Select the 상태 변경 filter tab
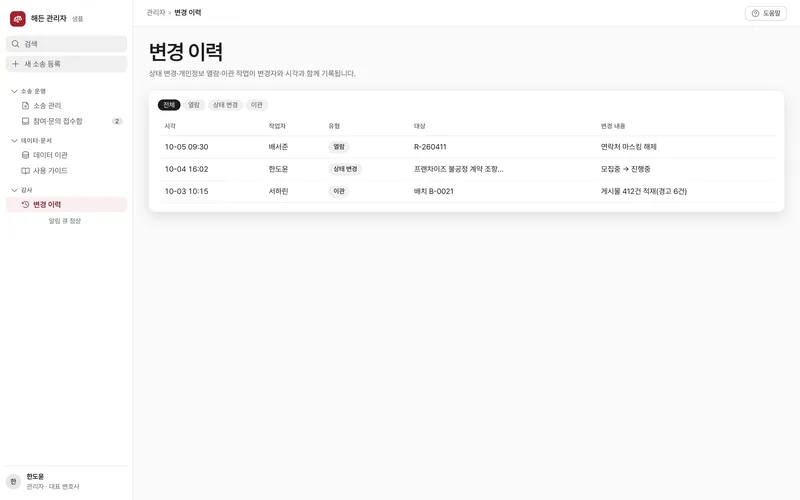This screenshot has width=800, height=500. tap(225, 105)
